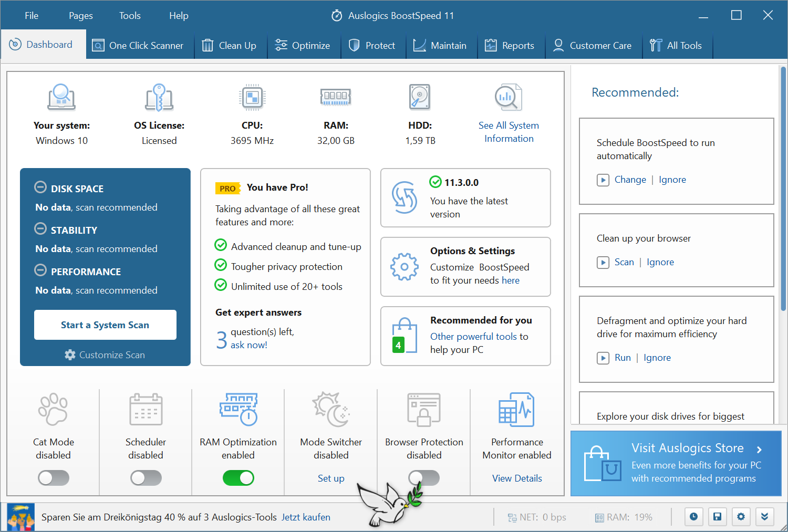Ignore the Defragment hard drive recommendation
The height and width of the screenshot is (532, 788).
tap(657, 358)
